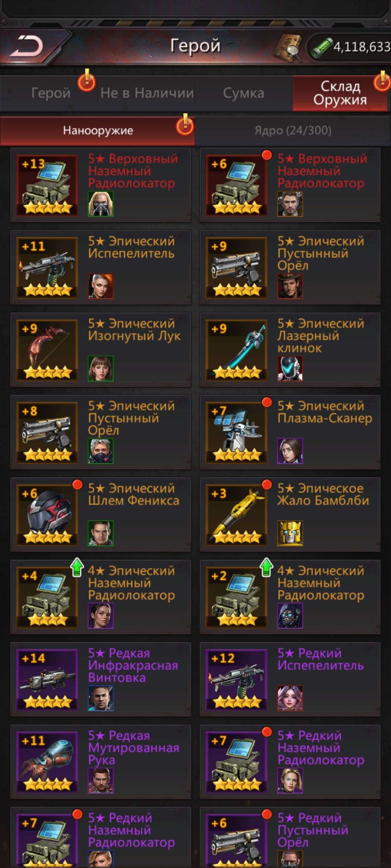Open 5★ Редкая Инфракрасная Винтовка card

click(x=101, y=680)
